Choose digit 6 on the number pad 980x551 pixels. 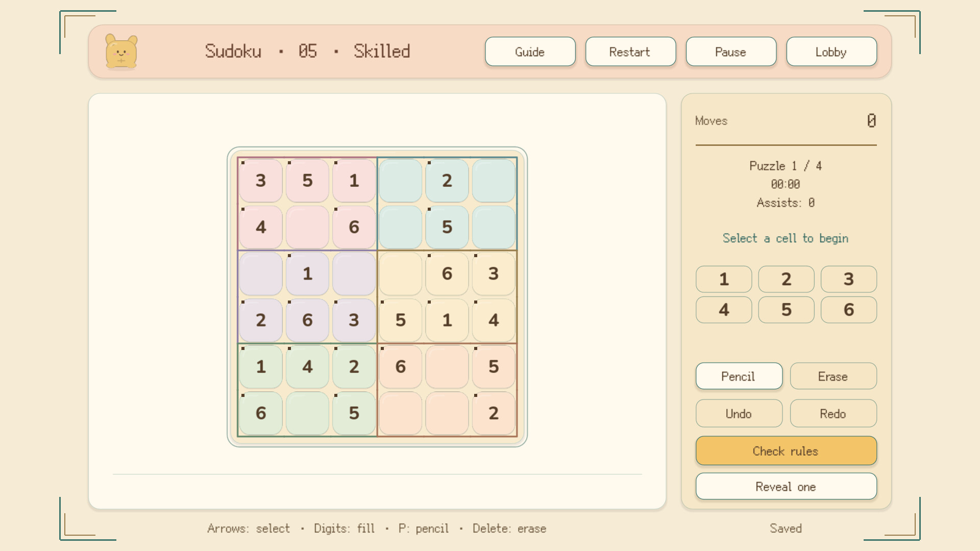(x=848, y=310)
